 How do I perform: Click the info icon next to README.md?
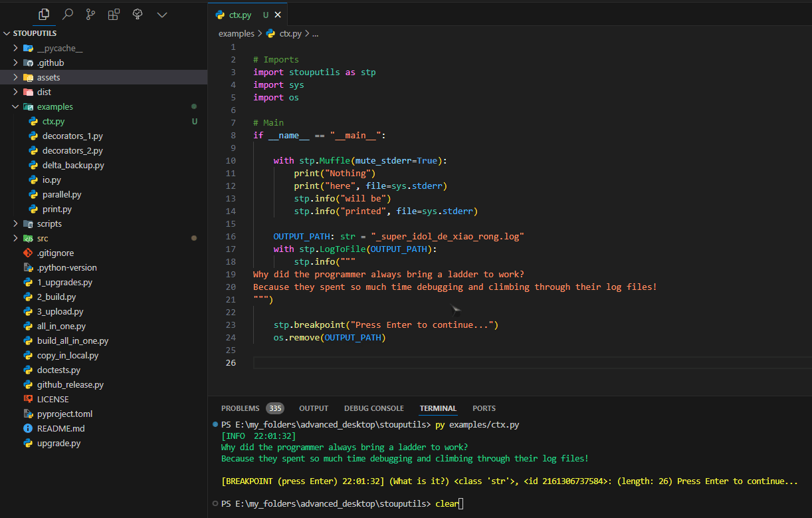pos(28,428)
